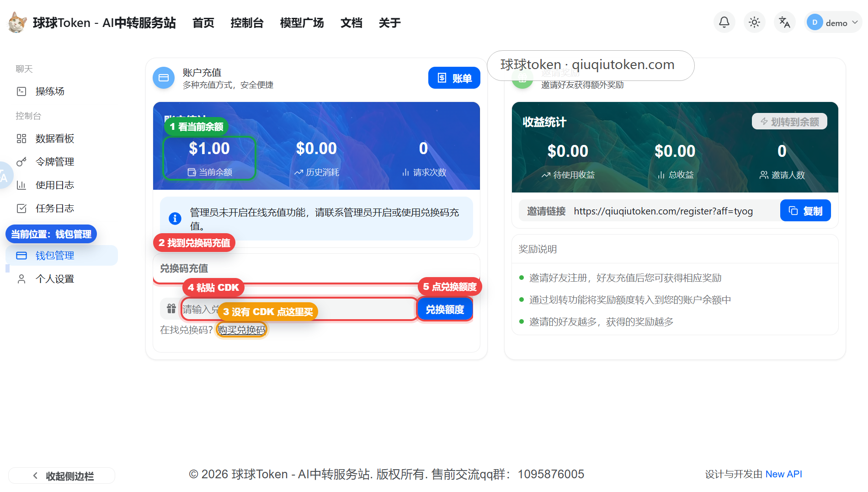Open 个人设置 in the sidebar
The height and width of the screenshot is (492, 868).
(62, 279)
